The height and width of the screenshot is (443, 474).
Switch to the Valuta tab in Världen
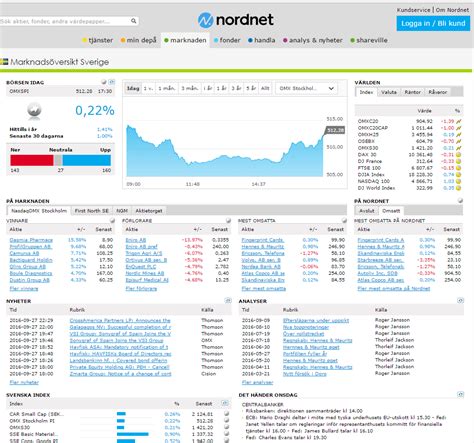click(x=389, y=92)
